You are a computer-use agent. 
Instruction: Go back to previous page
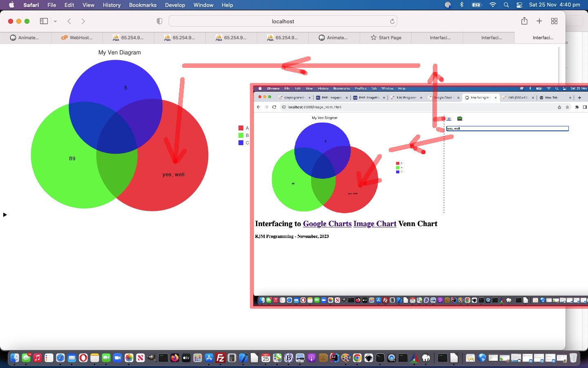pyautogui.click(x=69, y=21)
